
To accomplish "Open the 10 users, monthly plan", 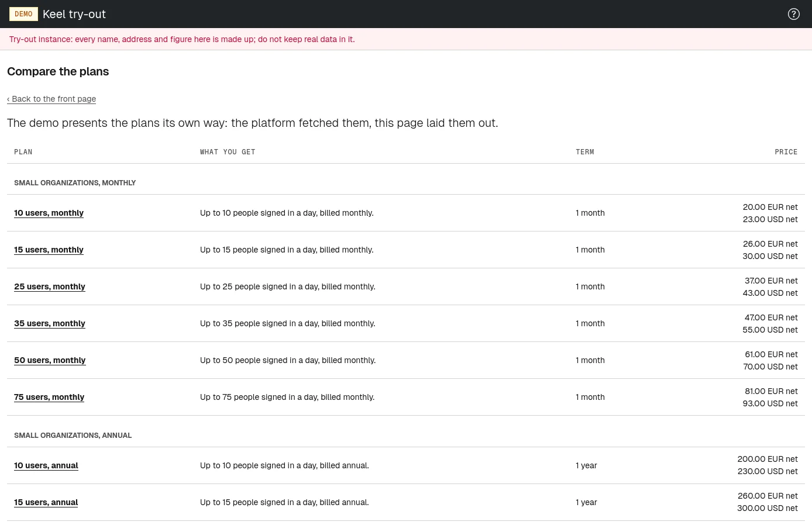I will [49, 213].
